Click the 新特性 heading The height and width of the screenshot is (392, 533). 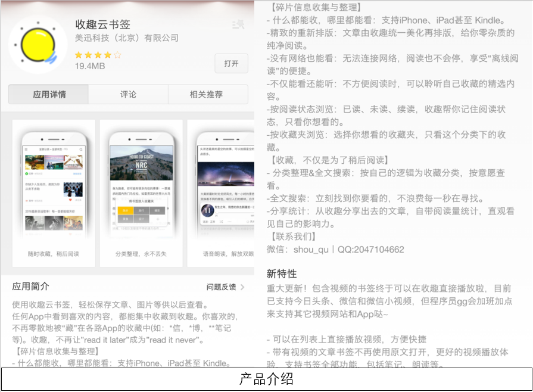click(282, 273)
